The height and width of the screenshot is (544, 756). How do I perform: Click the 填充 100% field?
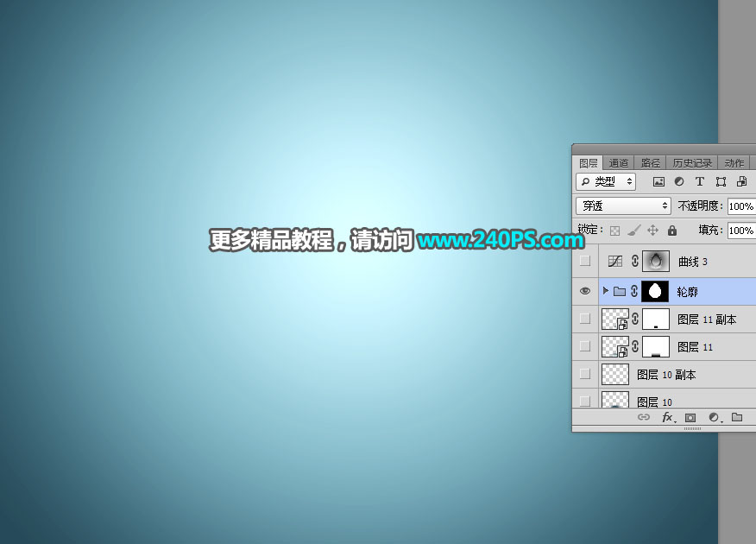(x=741, y=231)
